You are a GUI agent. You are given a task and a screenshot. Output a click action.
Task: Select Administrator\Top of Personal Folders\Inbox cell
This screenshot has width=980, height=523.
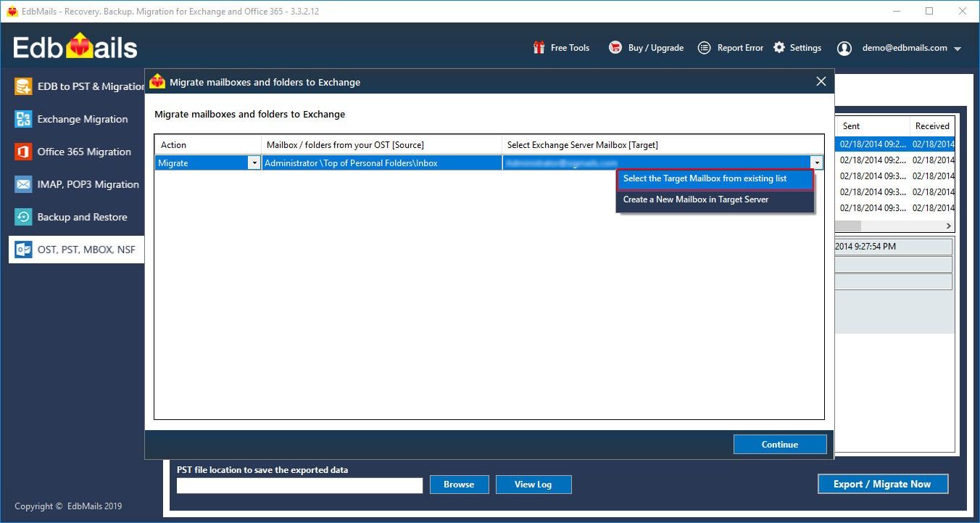point(382,163)
